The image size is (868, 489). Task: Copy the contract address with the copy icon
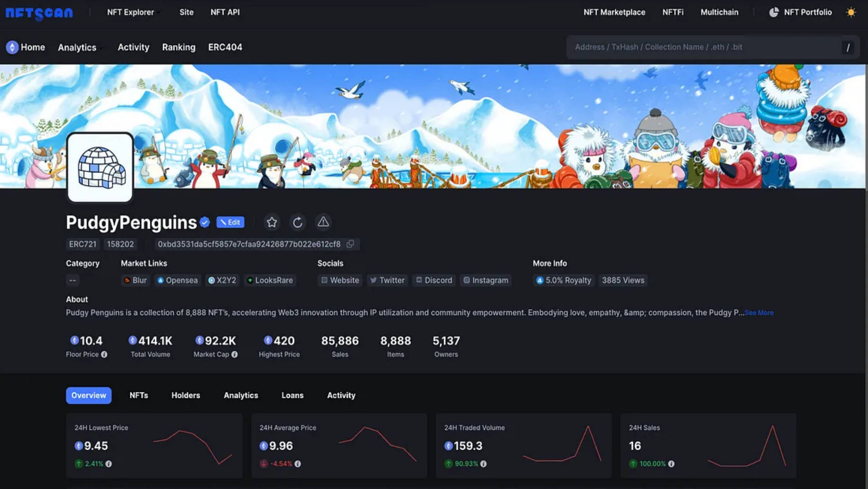tap(350, 244)
